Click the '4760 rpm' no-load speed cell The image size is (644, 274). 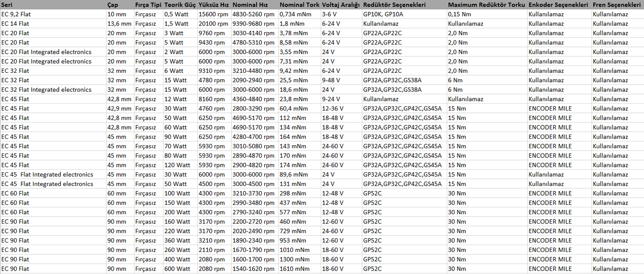214,108
